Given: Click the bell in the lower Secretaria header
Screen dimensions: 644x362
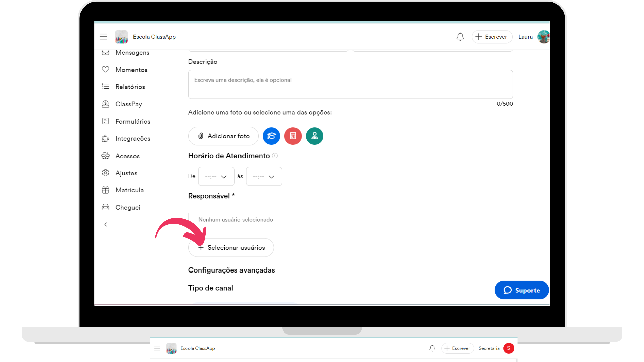Looking at the screenshot, I should (432, 348).
